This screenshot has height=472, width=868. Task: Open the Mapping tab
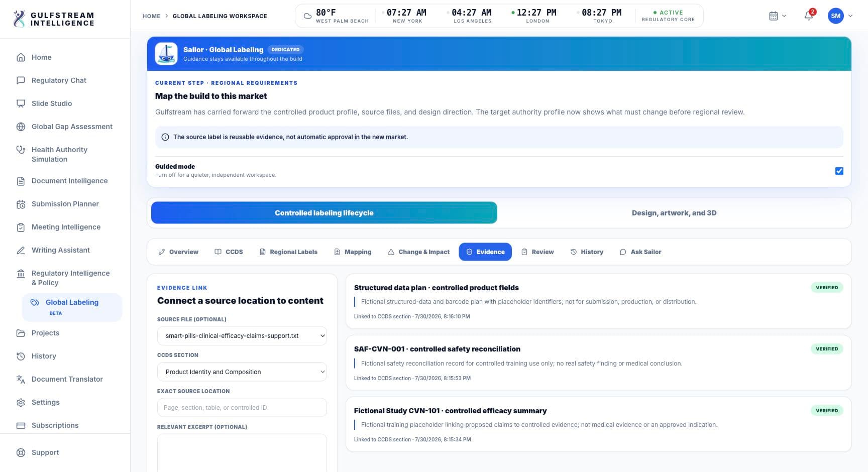pos(353,252)
